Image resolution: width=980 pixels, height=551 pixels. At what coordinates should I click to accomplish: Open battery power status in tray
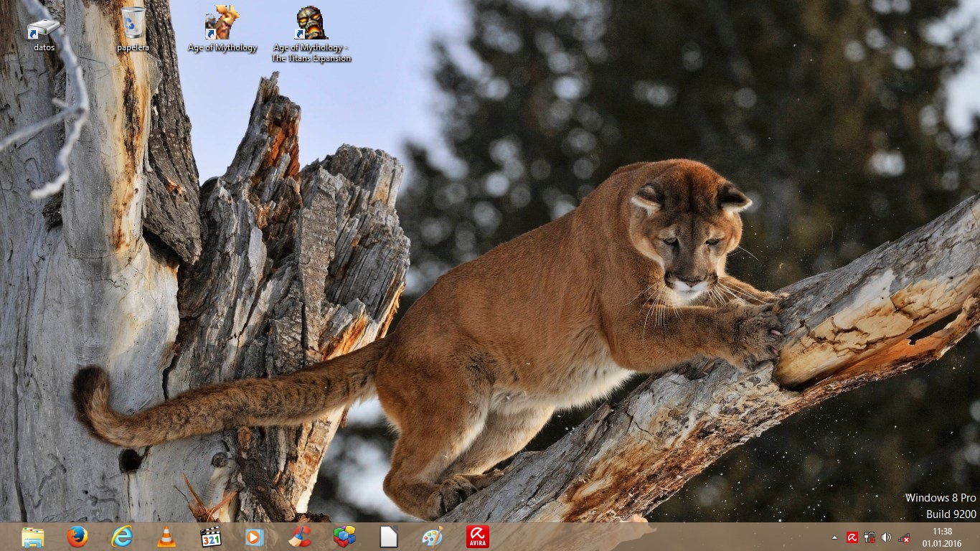click(870, 537)
